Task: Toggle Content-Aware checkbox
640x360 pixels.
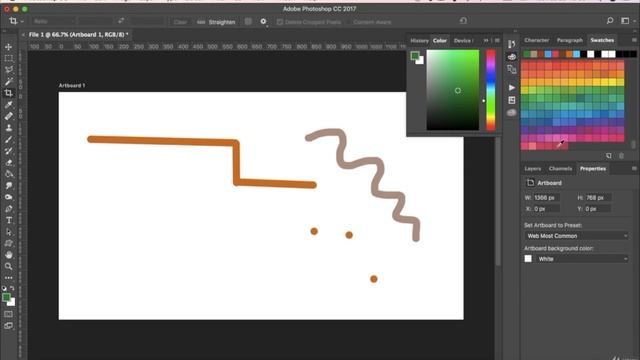Action: pyautogui.click(x=349, y=22)
